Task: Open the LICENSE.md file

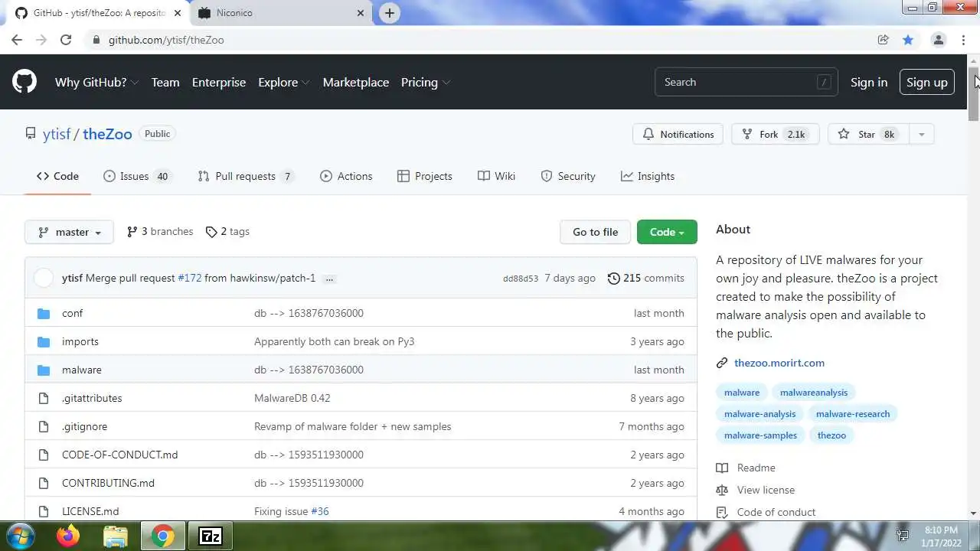Action: click(x=90, y=512)
